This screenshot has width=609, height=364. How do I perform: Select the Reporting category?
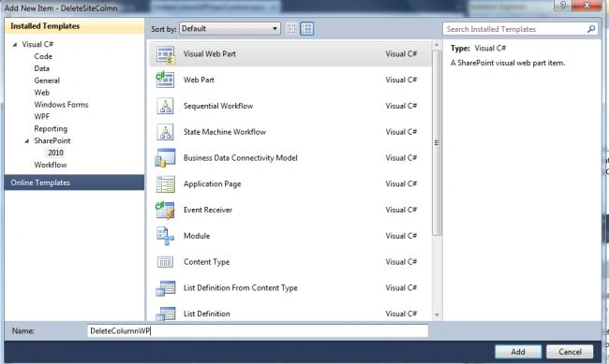51,129
